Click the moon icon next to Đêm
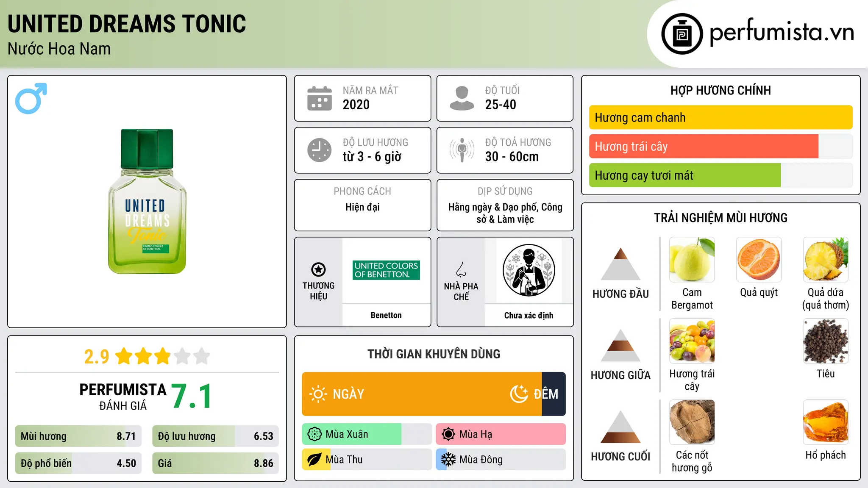868x488 pixels. coord(519,394)
